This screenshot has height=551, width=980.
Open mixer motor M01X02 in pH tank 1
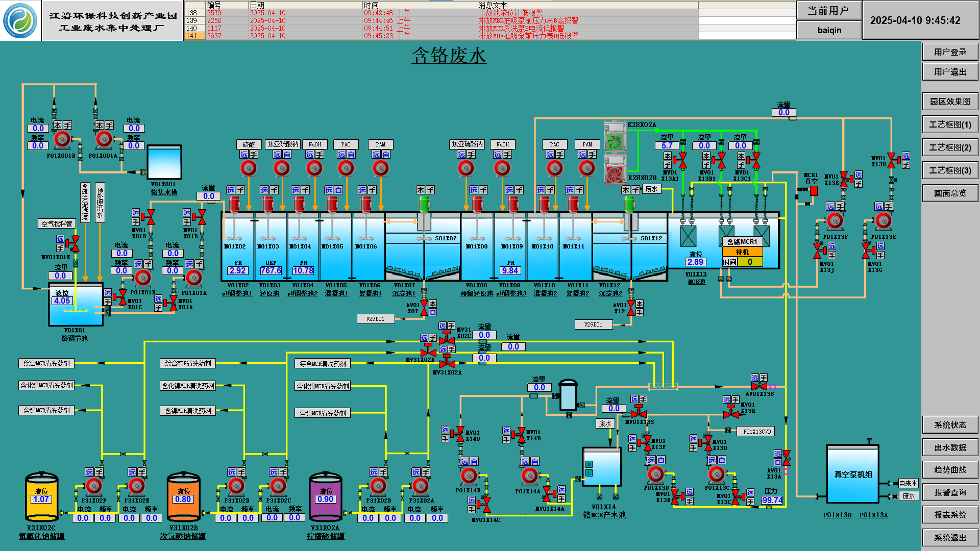pyautogui.click(x=234, y=205)
